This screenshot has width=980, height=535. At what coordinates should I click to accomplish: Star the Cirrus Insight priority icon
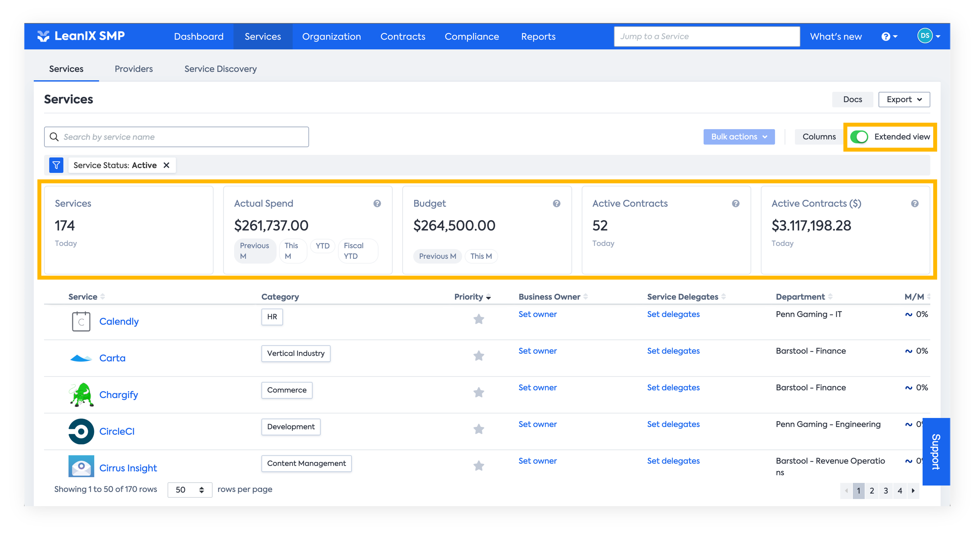coord(478,465)
